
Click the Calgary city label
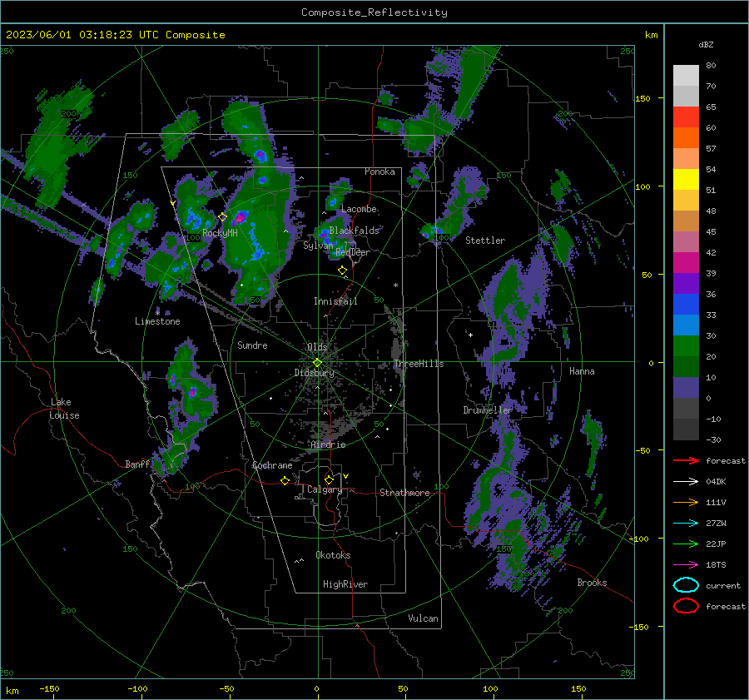[325, 489]
